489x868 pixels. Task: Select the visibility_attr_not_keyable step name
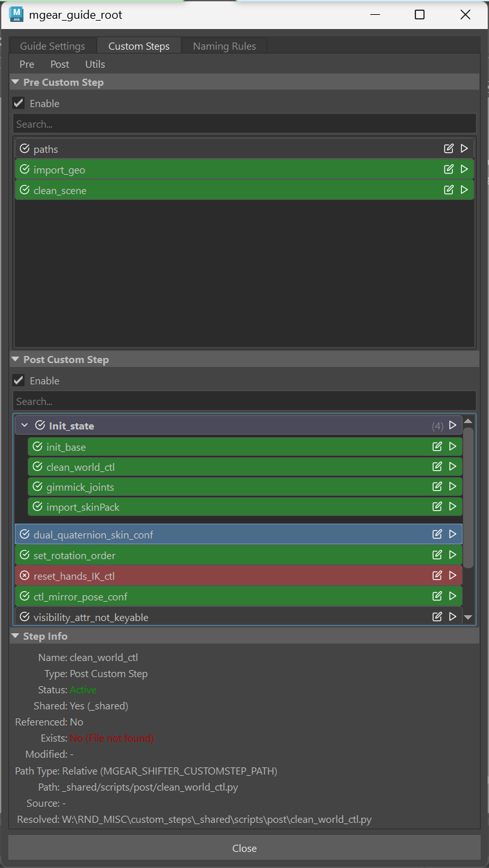[91, 617]
